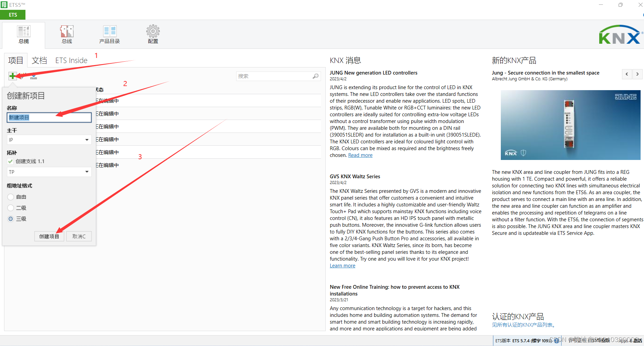Click the 取消C cancel button
Screen dimensions: 644x346
pyautogui.click(x=79, y=236)
